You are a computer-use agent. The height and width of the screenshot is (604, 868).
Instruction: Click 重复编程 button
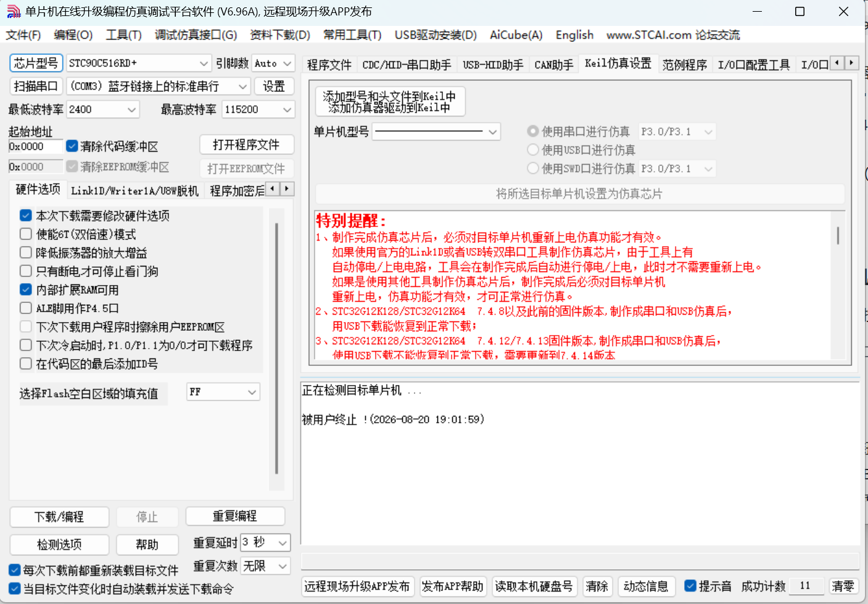pos(235,516)
